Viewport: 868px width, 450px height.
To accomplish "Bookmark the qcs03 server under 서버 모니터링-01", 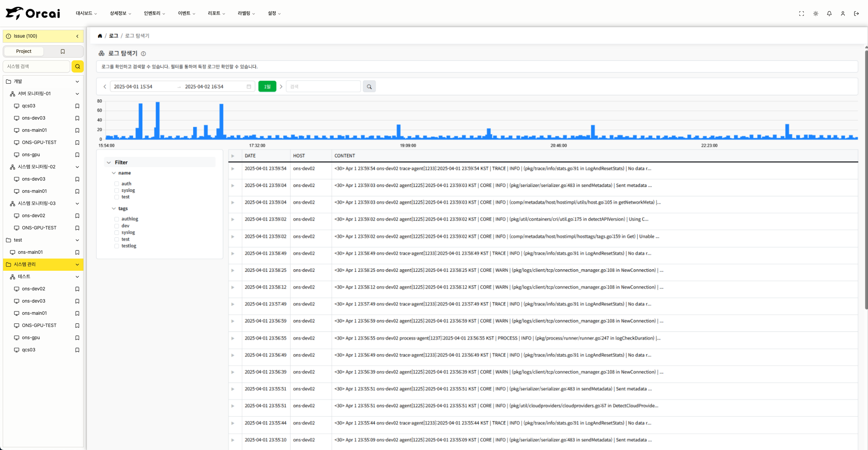I will 77,106.
